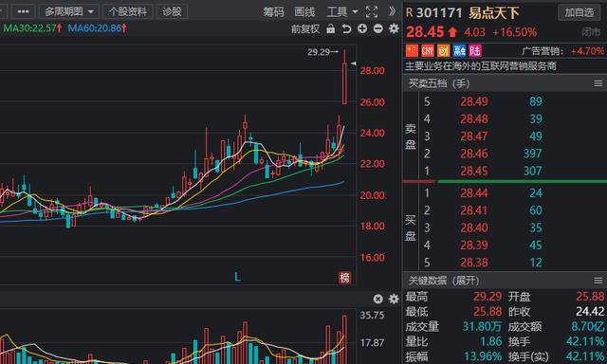Click the 筹码 toolbar button
Screen dimensions: 607x364
point(274,12)
